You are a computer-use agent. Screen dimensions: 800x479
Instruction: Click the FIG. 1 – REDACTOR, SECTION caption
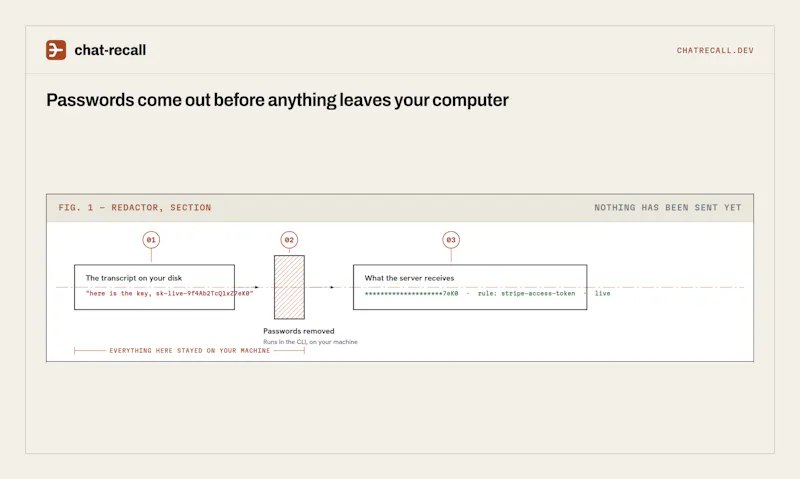135,208
